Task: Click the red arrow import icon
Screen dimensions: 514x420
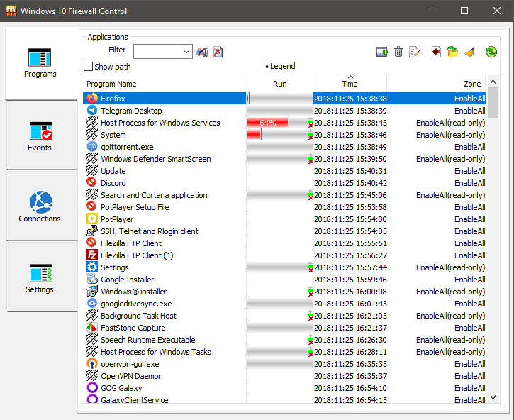Action: click(x=436, y=52)
